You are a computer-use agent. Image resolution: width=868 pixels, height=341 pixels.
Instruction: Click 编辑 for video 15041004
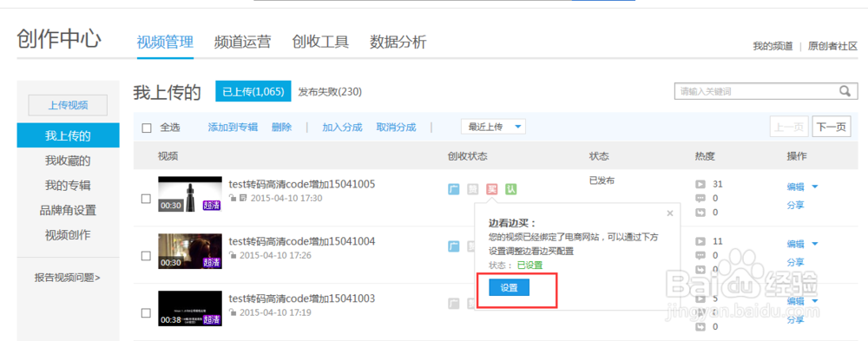pyautogui.click(x=795, y=244)
